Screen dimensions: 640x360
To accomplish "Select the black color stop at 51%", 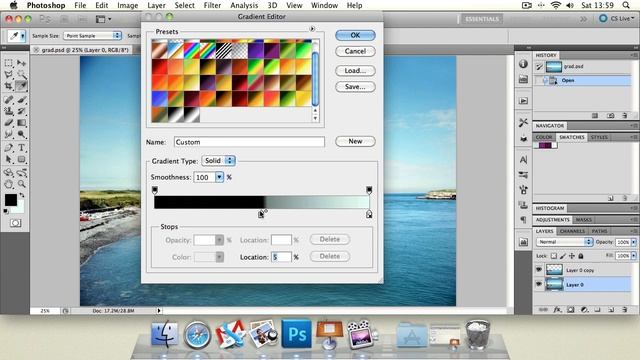I will [261, 214].
